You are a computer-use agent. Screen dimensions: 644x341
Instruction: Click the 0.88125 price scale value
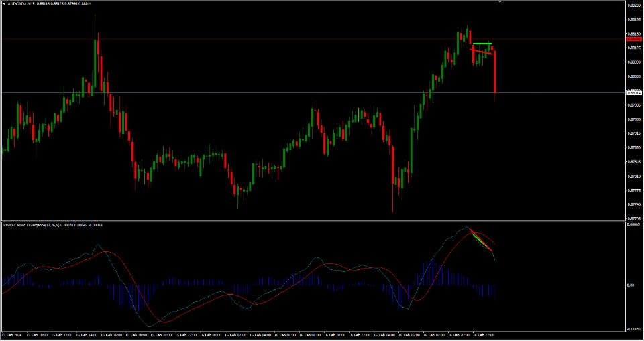pyautogui.click(x=634, y=48)
